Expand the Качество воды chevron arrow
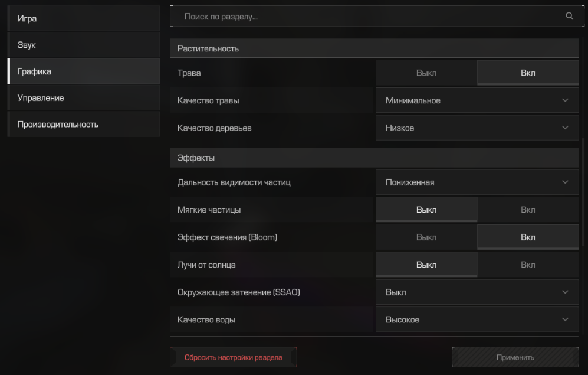 (x=565, y=319)
